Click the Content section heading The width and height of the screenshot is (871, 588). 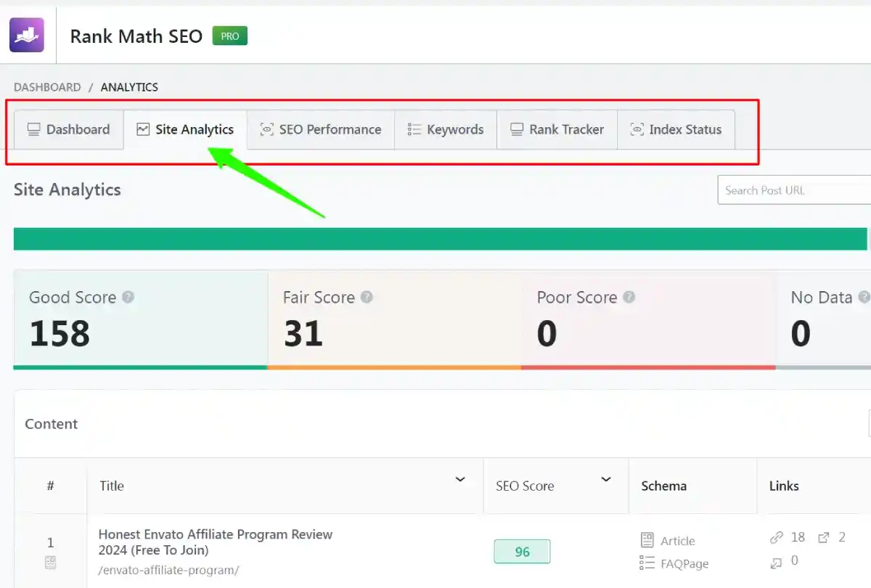(52, 424)
